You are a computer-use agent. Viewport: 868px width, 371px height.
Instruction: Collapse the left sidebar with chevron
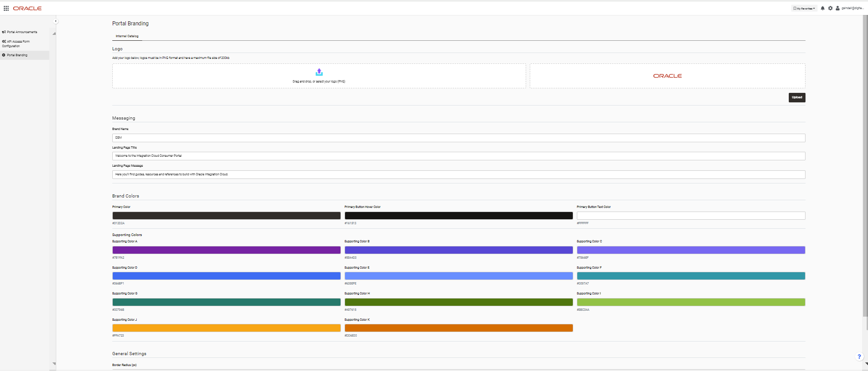pos(56,21)
